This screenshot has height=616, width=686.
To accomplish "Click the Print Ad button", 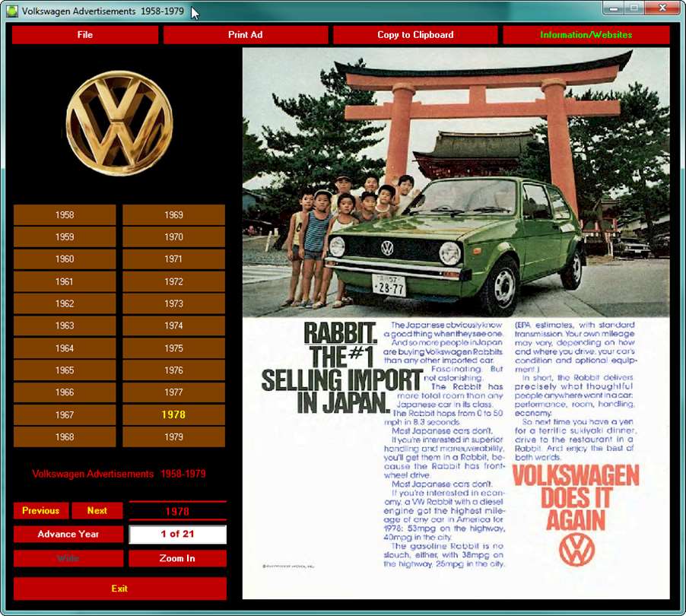I will (x=246, y=35).
